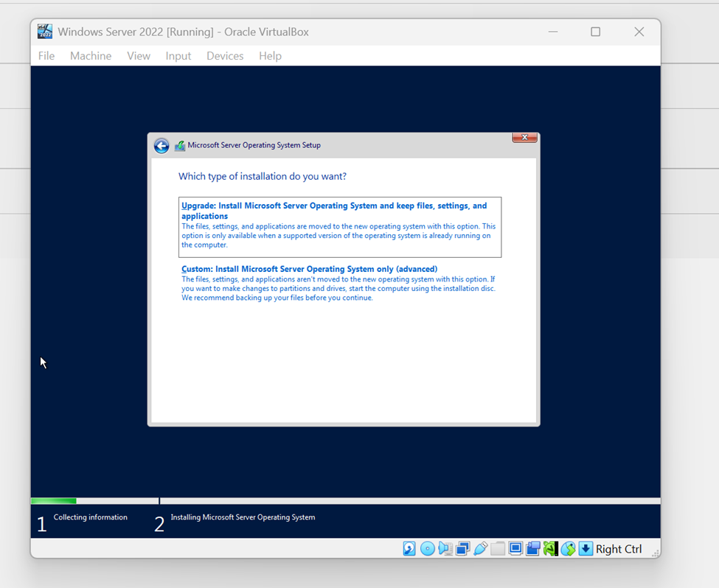
Task: Maximize the VirtualBox window
Action: click(595, 32)
